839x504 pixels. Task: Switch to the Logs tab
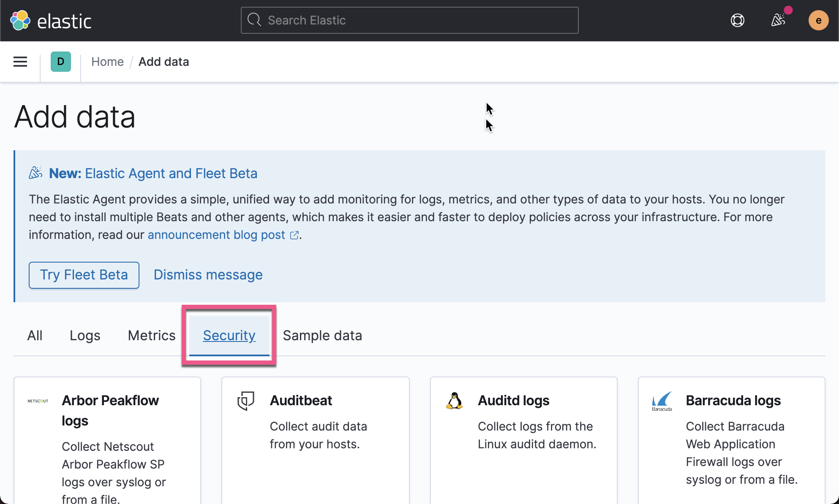tap(85, 335)
